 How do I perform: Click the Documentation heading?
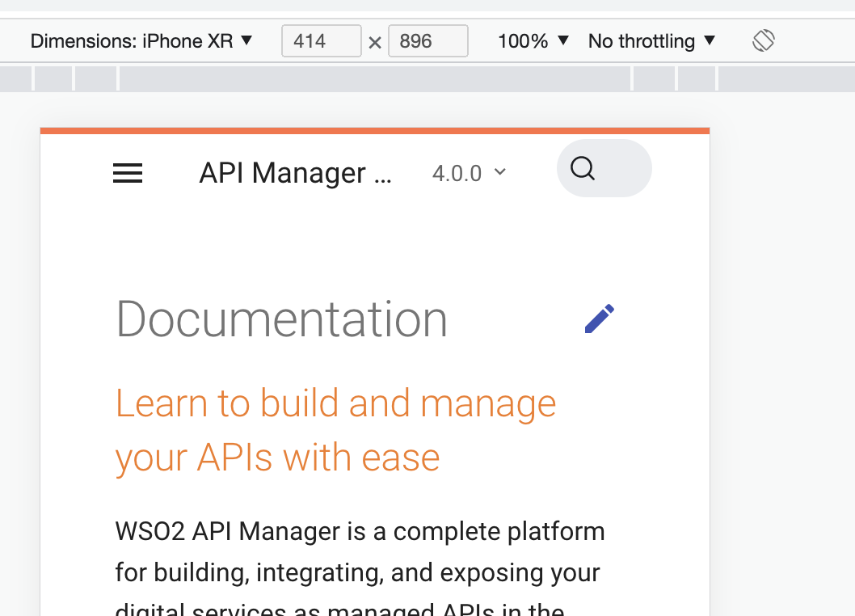point(282,319)
